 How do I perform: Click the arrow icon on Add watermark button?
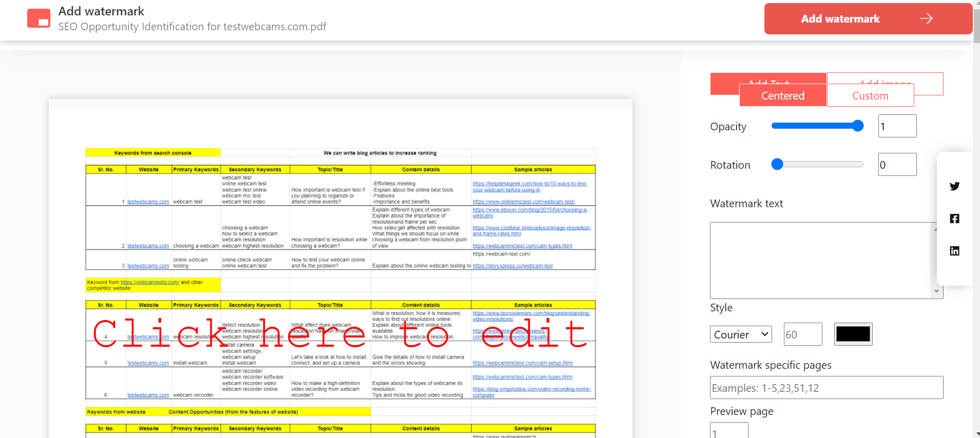[926, 19]
